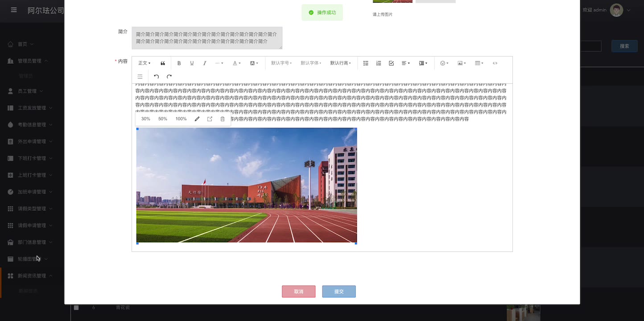This screenshot has width=644, height=321.
Task: Open the 正文 heading style dropdown
Action: pos(144,63)
